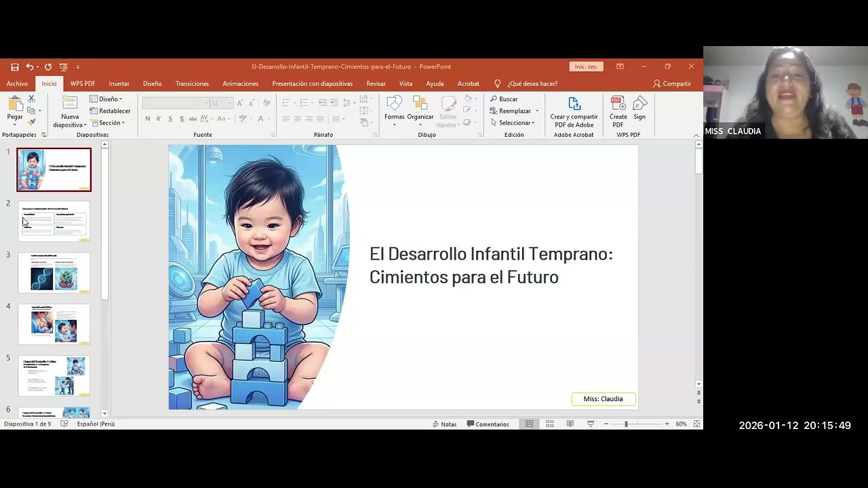868x488 pixels.
Task: Click the ¿Qué desea hacer? search box
Action: [x=526, y=83]
